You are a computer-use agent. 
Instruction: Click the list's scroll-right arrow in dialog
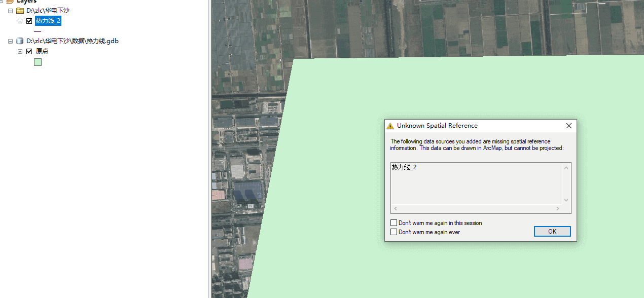coord(558,209)
